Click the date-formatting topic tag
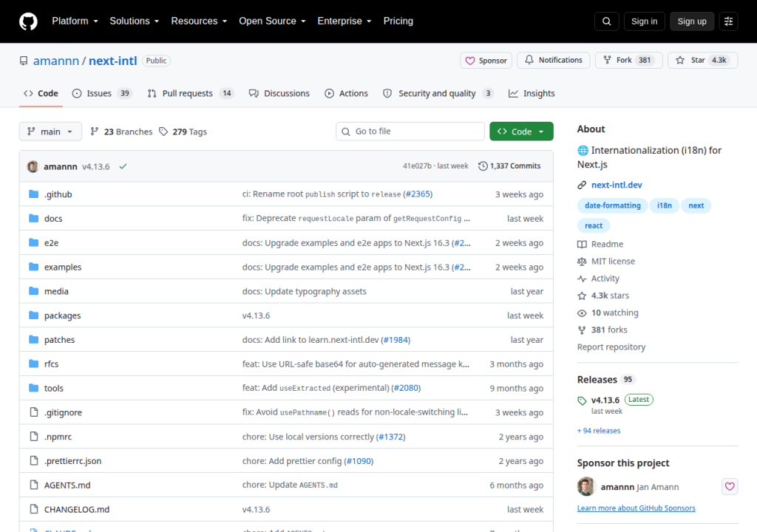The height and width of the screenshot is (532, 757). tap(612, 205)
